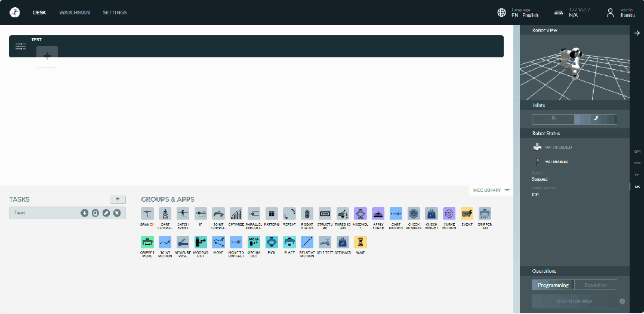
Task: Duplicate the Test task
Action: (95, 213)
